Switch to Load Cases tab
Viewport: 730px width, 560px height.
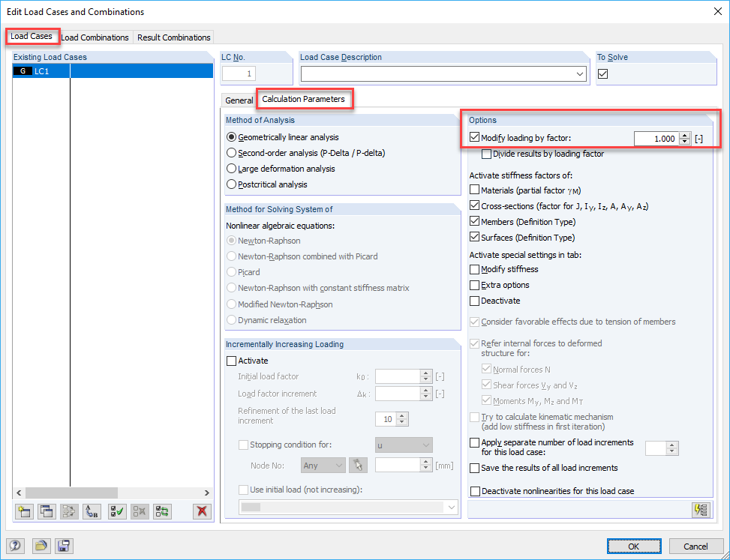[x=32, y=36]
